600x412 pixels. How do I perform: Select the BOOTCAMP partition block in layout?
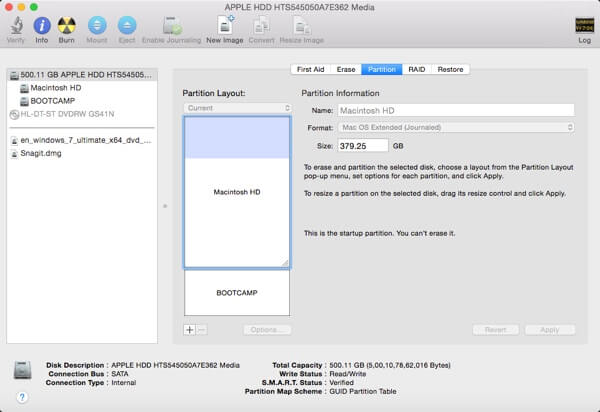pos(236,294)
